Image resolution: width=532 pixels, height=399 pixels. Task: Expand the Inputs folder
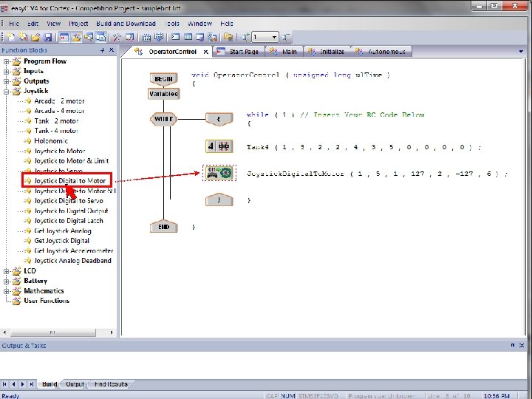[6, 72]
